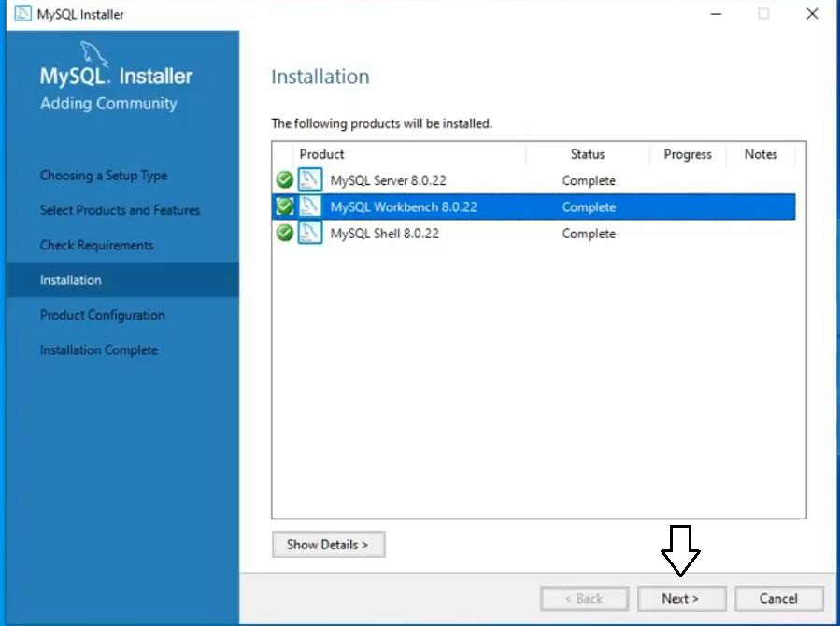Open the Choosing a Setup Type step
Image resolution: width=840 pixels, height=626 pixels.
point(104,176)
